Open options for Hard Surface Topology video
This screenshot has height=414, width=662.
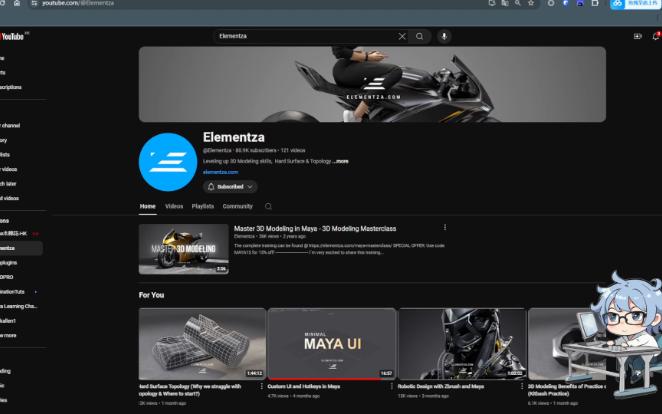click(261, 386)
